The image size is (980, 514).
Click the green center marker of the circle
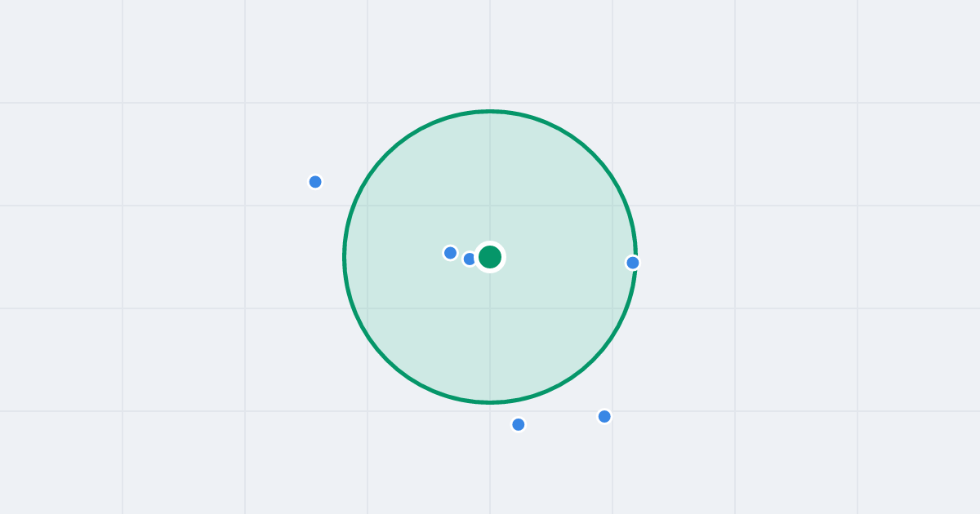(490, 257)
